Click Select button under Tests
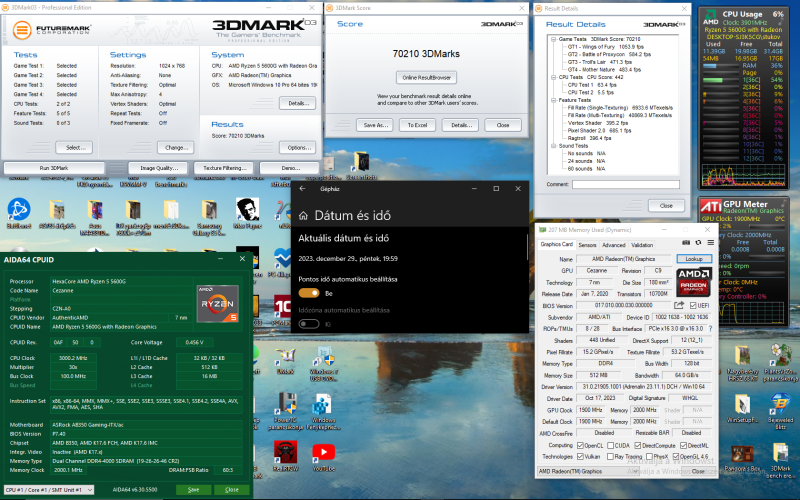This screenshot has width=800, height=500. point(74,147)
